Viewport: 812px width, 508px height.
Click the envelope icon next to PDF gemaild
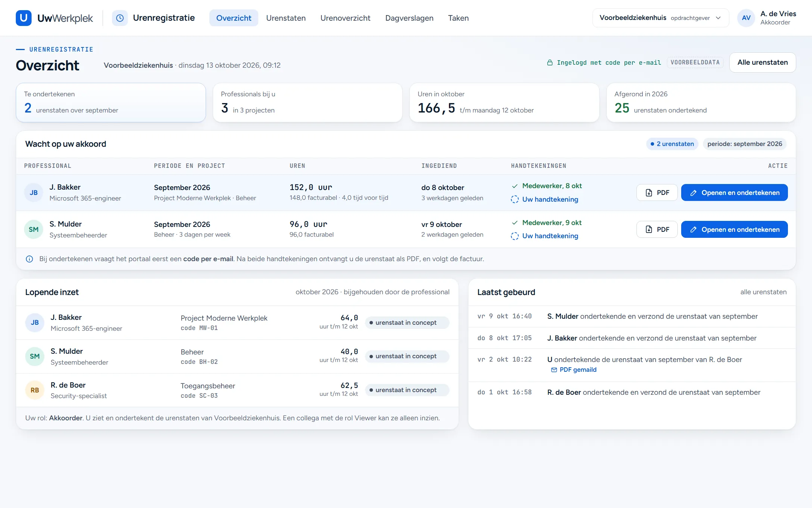click(554, 370)
